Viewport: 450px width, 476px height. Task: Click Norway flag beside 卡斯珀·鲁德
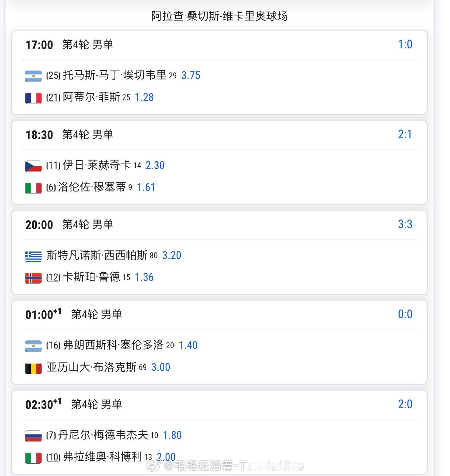pyautogui.click(x=33, y=278)
